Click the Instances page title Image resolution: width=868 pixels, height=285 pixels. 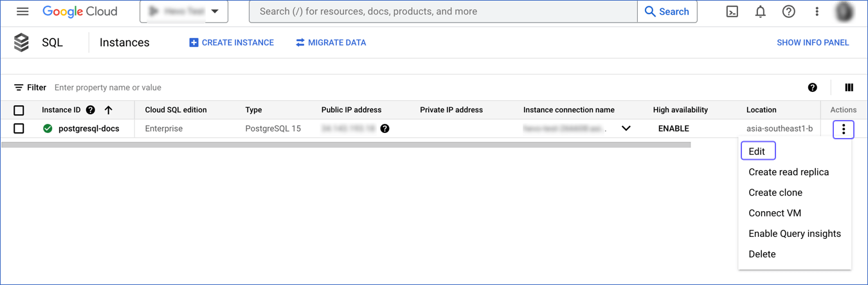[x=124, y=42]
